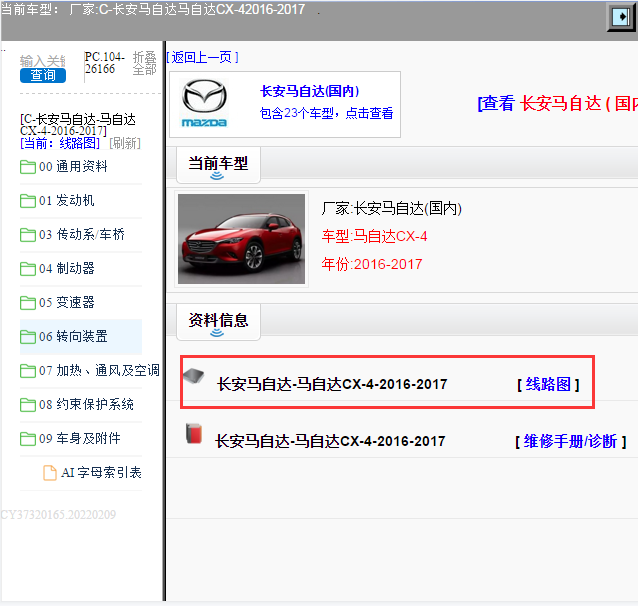Viewport: 638px width, 606px height.
Task: Click 折叠全部 to collapse all
Action: 144,63
